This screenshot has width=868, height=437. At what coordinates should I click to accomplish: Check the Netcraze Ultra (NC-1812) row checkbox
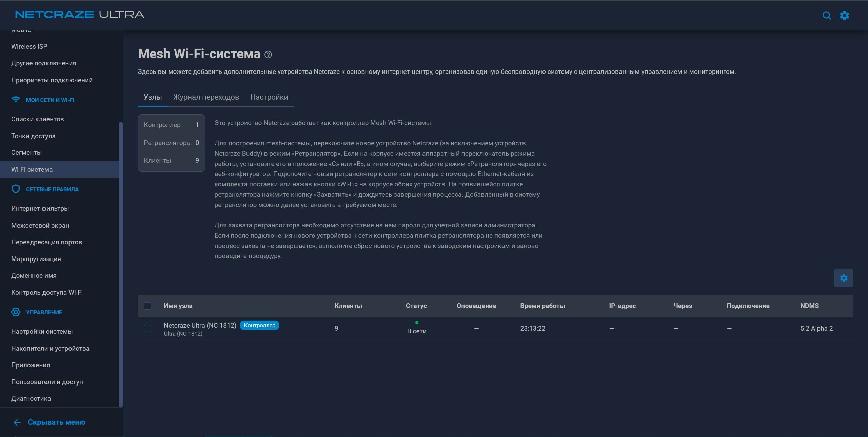click(x=147, y=329)
